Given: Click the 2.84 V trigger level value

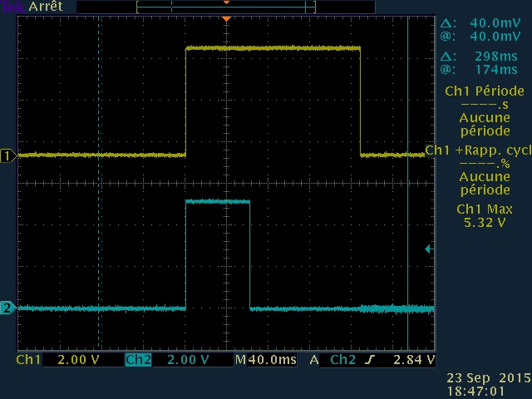Looking at the screenshot, I should pyautogui.click(x=414, y=360).
